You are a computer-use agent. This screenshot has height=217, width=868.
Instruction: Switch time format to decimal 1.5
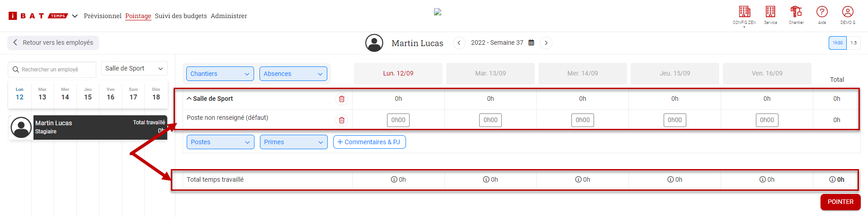click(x=854, y=43)
